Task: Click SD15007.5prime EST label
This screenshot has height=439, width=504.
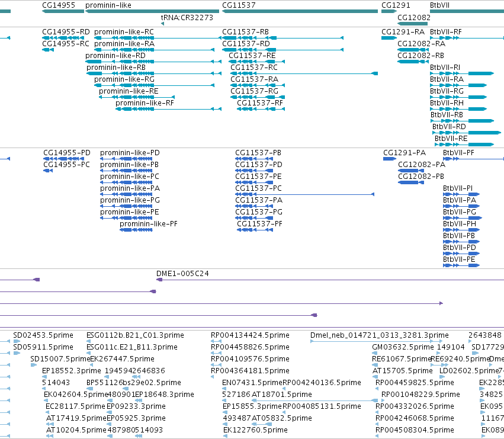Action: (60, 359)
